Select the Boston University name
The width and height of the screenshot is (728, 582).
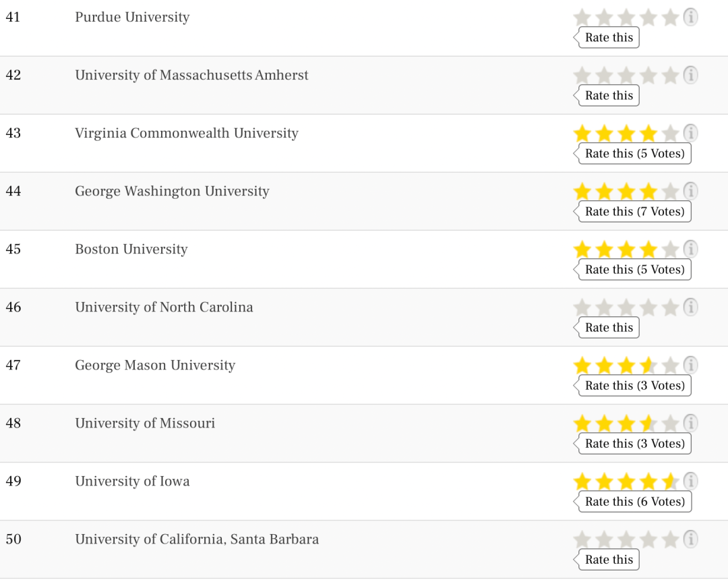pyautogui.click(x=131, y=250)
